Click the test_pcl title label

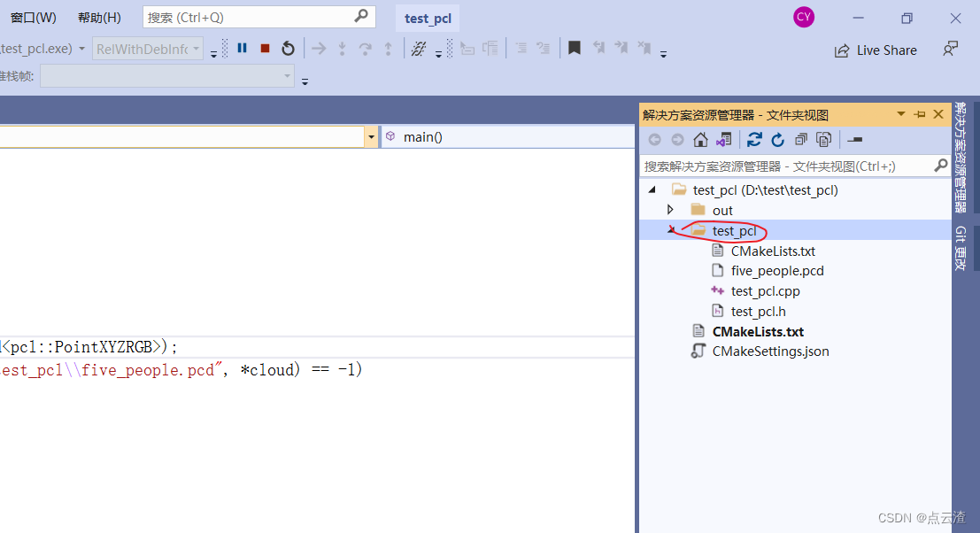428,18
